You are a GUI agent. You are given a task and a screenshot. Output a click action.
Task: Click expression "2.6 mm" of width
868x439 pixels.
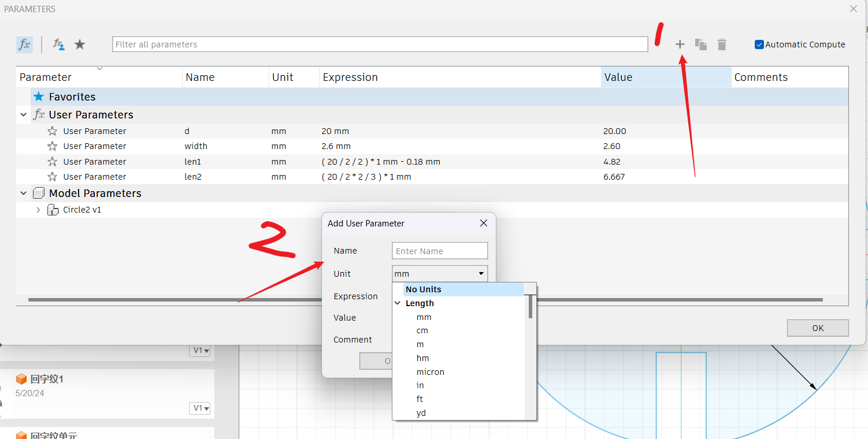pos(336,146)
